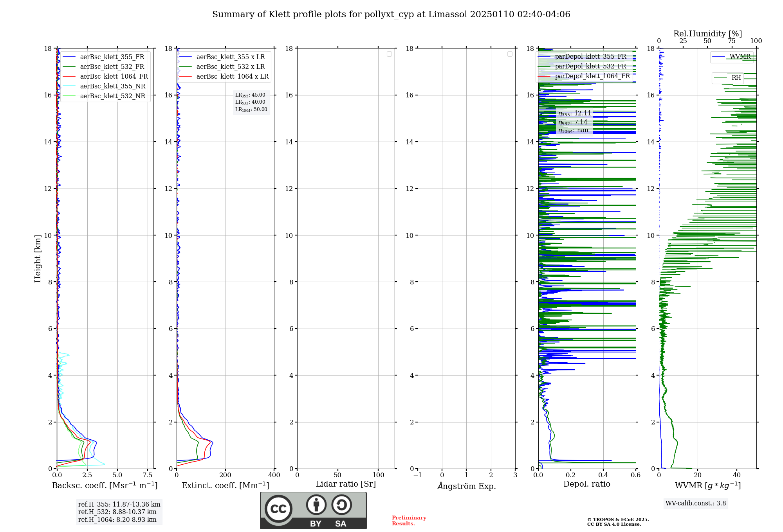Click tick label −1 on Ångström axis
This screenshot has width=783, height=532.
tap(417, 475)
